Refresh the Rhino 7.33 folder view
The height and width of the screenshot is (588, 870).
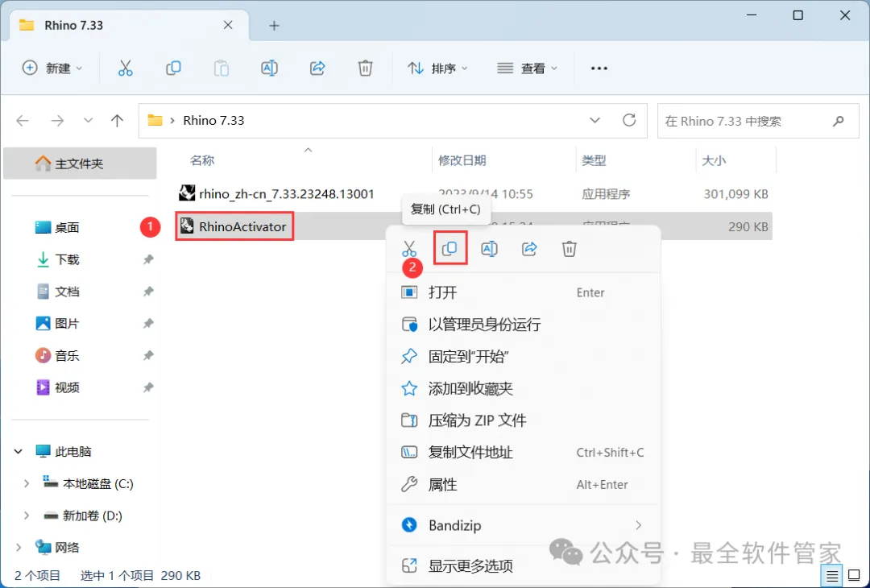[x=629, y=120]
